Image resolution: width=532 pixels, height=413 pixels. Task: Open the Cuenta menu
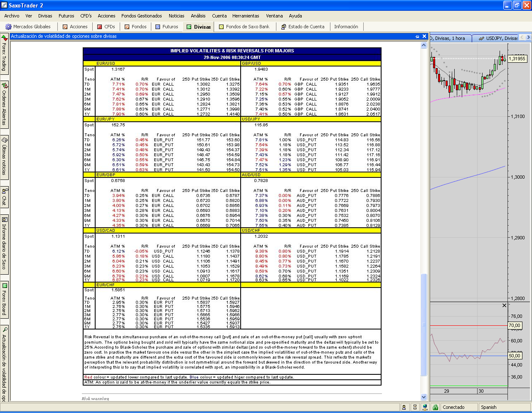coord(219,16)
